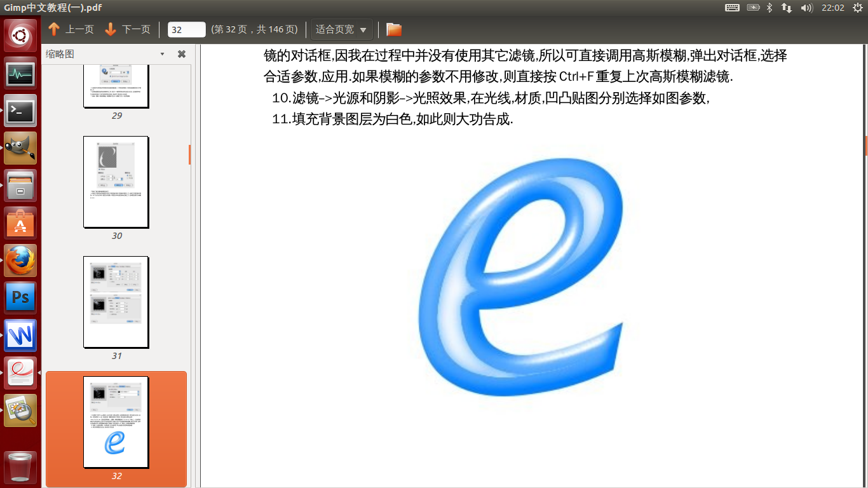Open the sound volume indicator
868x488 pixels.
[x=807, y=8]
